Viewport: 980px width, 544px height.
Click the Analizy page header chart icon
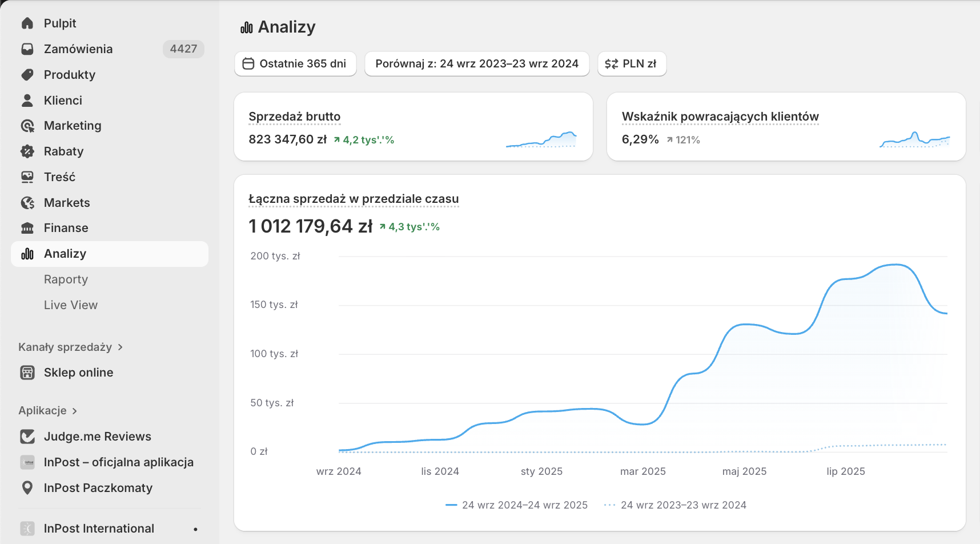tap(247, 27)
